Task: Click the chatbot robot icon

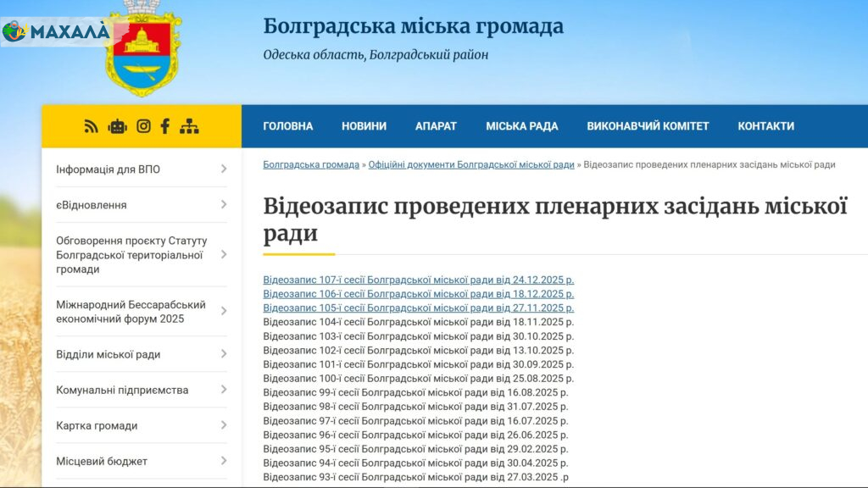Action: 118,126
